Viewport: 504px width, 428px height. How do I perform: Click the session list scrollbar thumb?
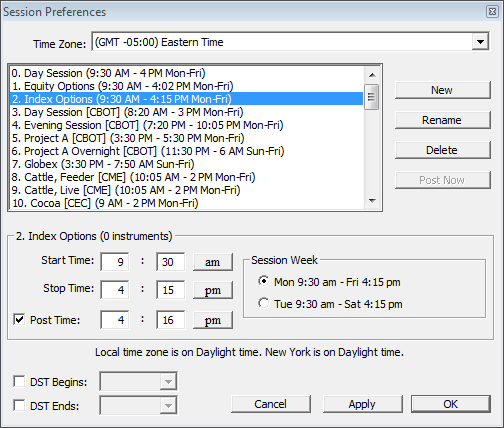click(372, 97)
